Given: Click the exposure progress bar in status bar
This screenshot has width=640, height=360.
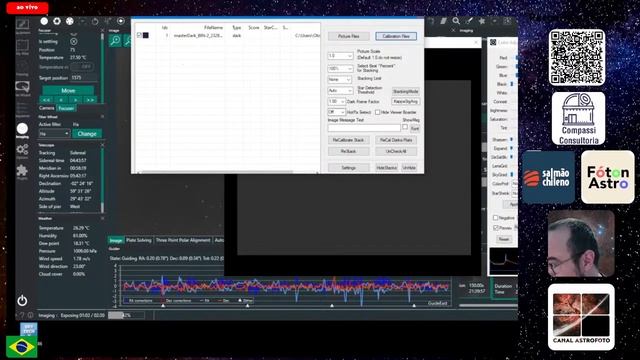Looking at the screenshot, I should 126,316.
